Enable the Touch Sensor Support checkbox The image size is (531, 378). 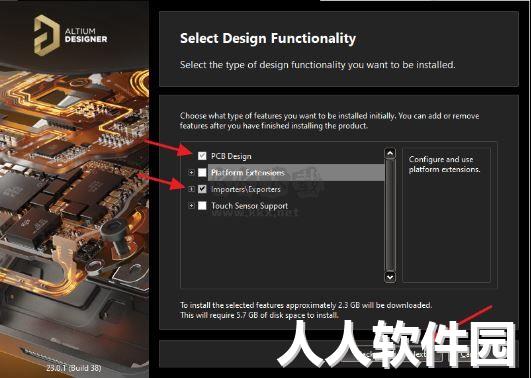(x=202, y=206)
